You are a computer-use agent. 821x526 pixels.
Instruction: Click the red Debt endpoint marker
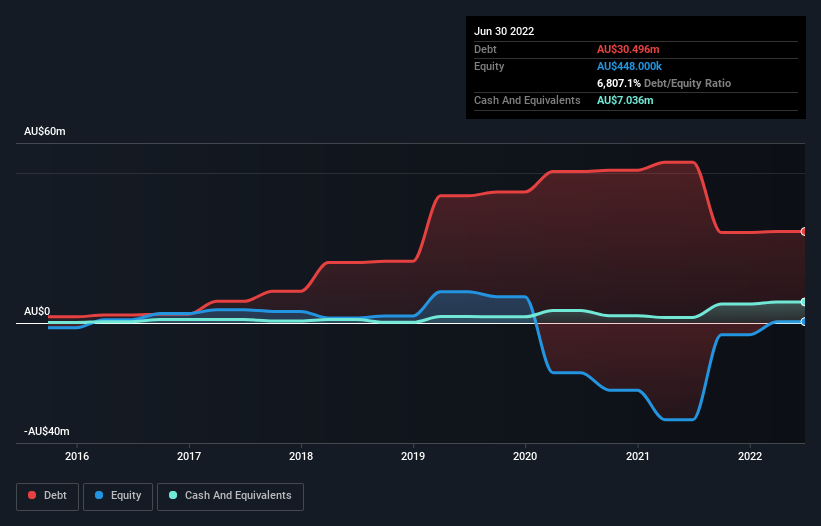[804, 231]
